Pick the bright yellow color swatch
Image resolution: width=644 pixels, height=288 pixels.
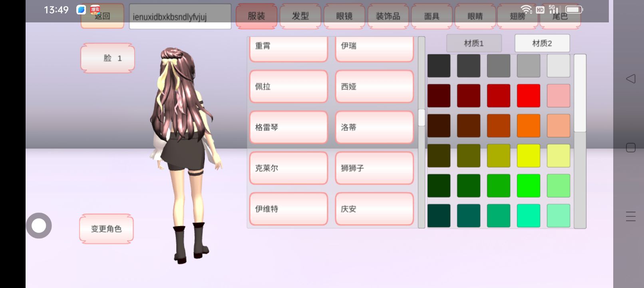(528, 156)
